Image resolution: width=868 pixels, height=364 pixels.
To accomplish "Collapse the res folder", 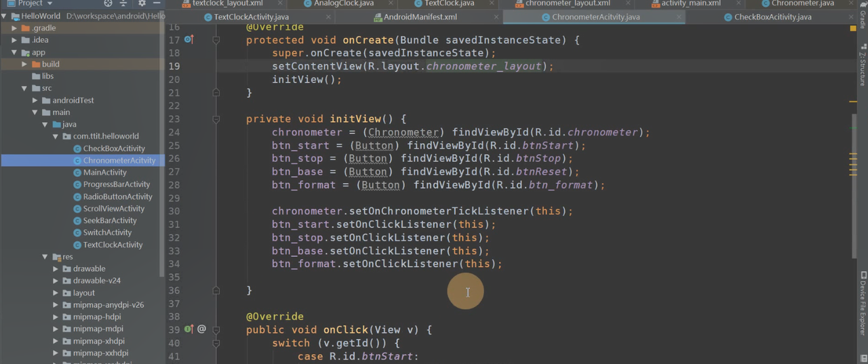I will [x=45, y=257].
